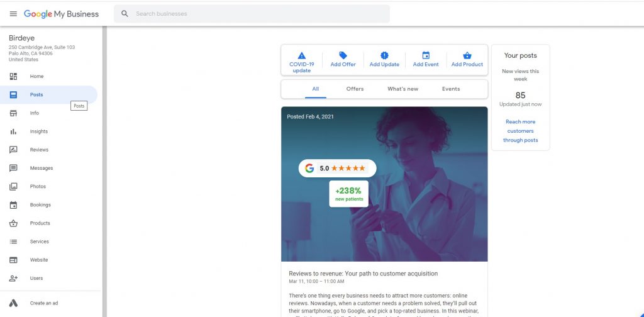Click the Insights bar chart icon
The width and height of the screenshot is (644, 317).
click(x=13, y=131)
